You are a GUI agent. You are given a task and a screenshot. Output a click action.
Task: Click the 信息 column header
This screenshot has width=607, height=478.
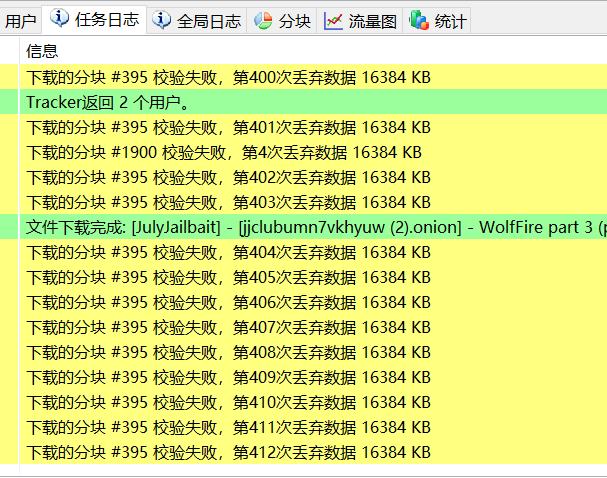(42, 51)
